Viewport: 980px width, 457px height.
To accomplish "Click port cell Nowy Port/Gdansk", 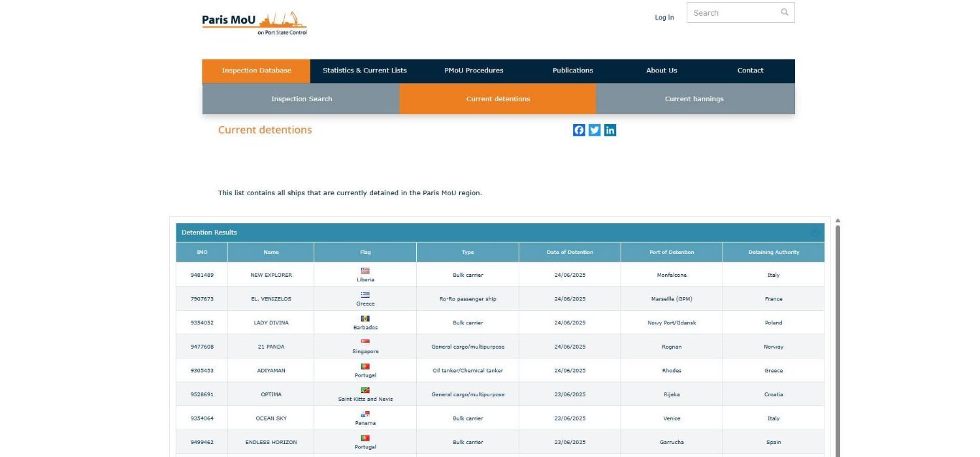I will pos(672,323).
